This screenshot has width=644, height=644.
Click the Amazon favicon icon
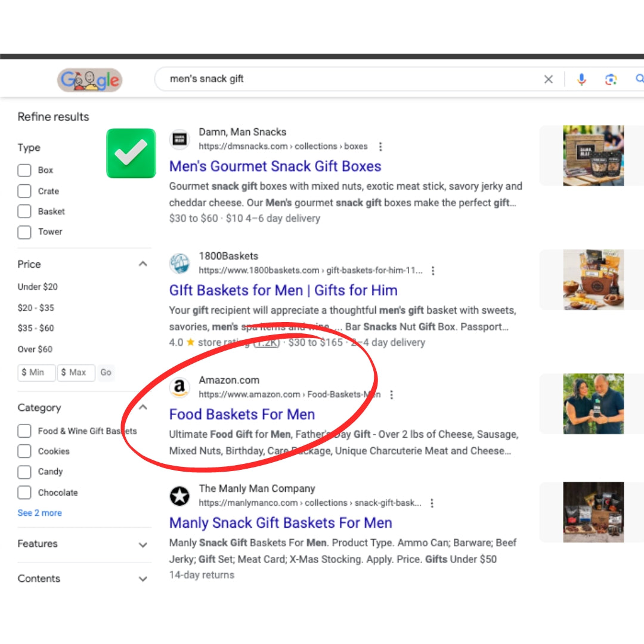coord(179,388)
